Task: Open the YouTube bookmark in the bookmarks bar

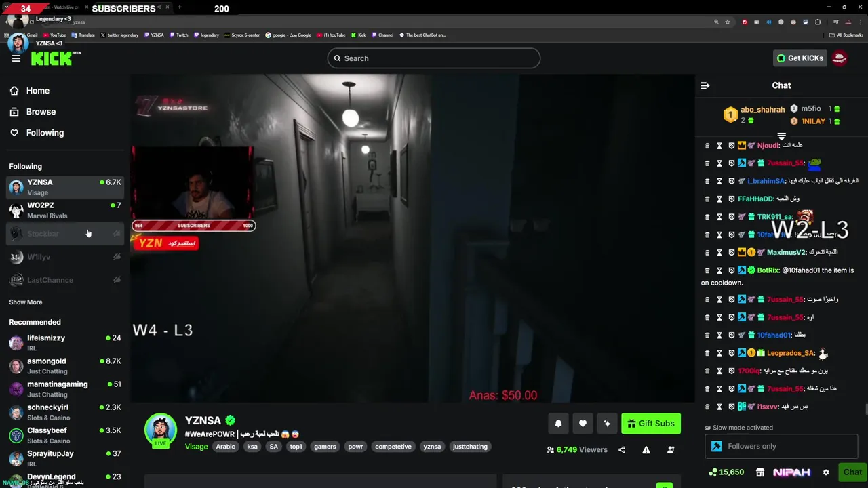Action: tap(54, 35)
